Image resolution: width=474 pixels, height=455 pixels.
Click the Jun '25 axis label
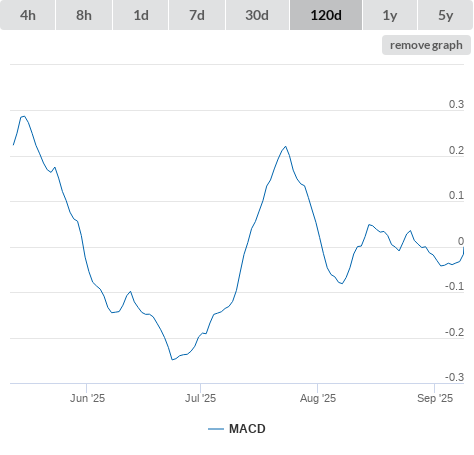tap(87, 398)
